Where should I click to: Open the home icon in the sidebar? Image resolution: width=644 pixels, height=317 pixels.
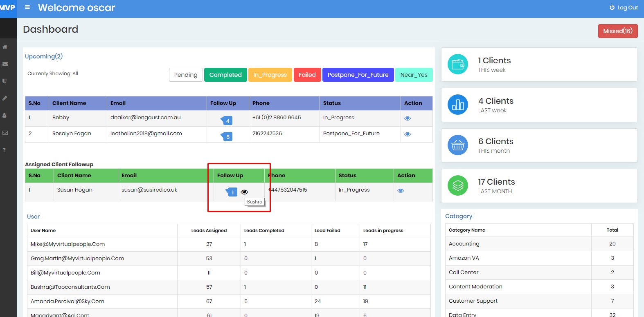(5, 47)
